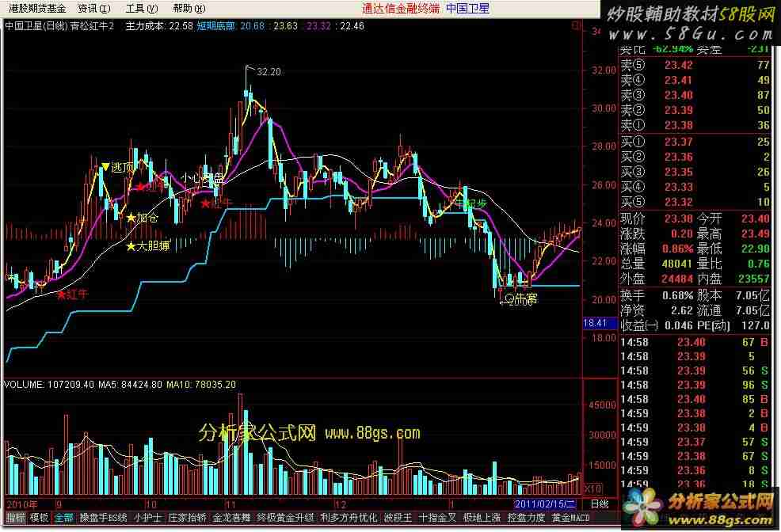Switch to the 指标 tab
Viewport: 781px width, 532px height.
point(16,518)
